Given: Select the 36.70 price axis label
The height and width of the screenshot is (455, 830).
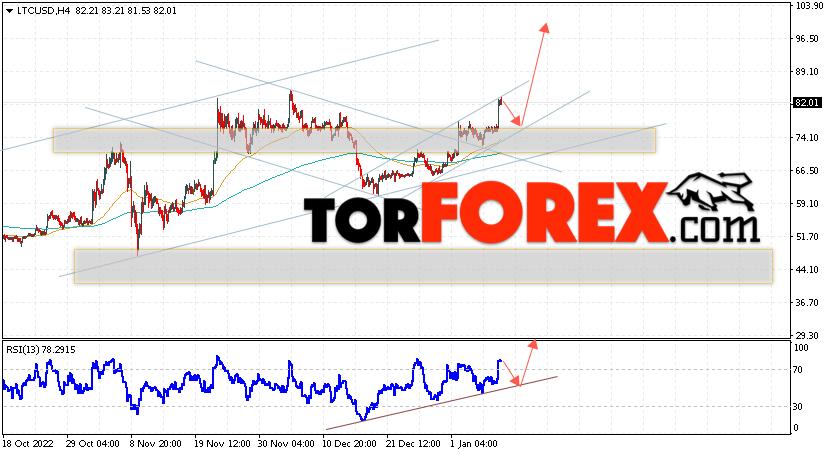Looking at the screenshot, I should (x=807, y=303).
